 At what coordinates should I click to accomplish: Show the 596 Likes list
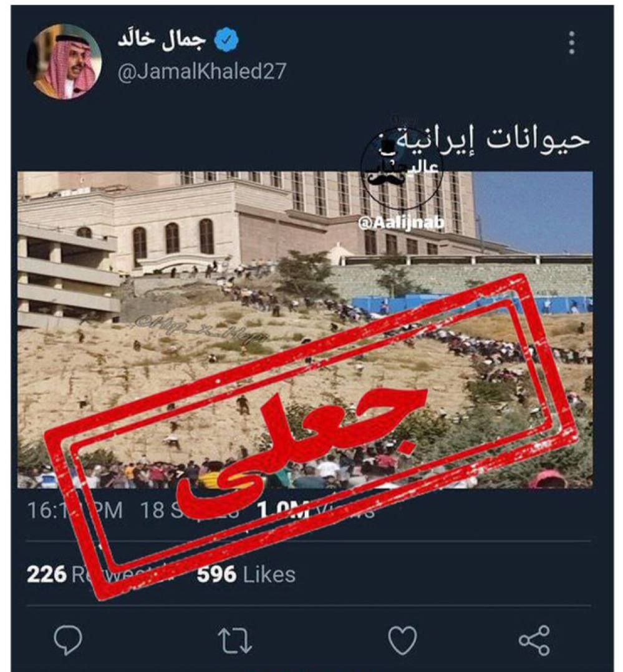(246, 574)
